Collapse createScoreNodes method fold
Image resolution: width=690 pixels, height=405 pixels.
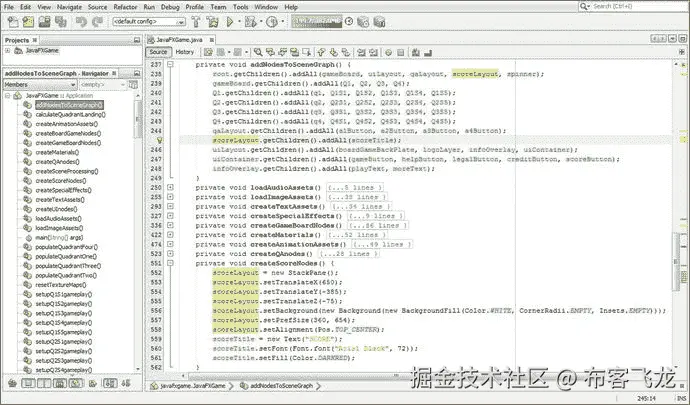click(170, 263)
